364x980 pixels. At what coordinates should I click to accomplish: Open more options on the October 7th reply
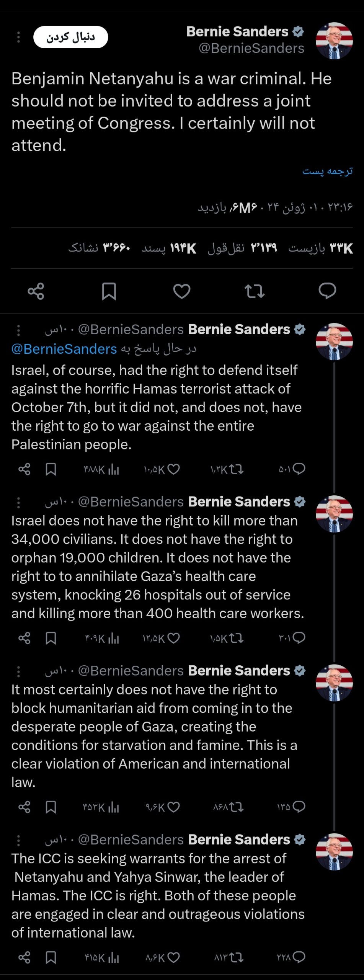coord(18,330)
